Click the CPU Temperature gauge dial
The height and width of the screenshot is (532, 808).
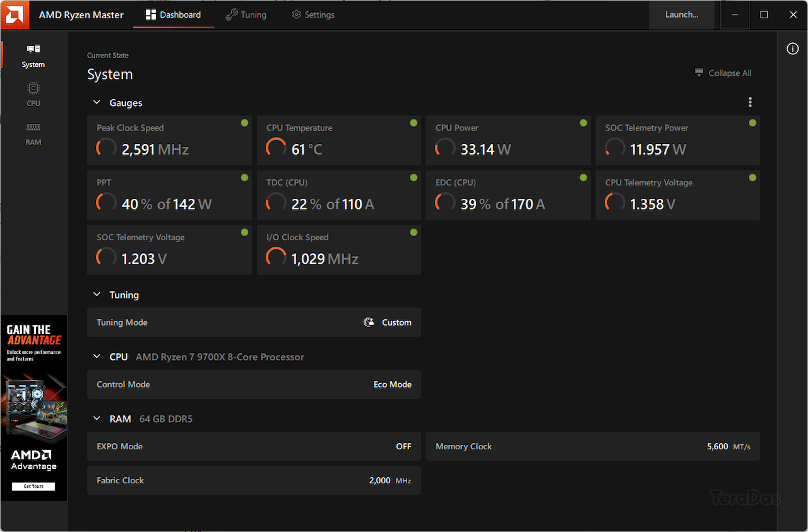coord(276,148)
